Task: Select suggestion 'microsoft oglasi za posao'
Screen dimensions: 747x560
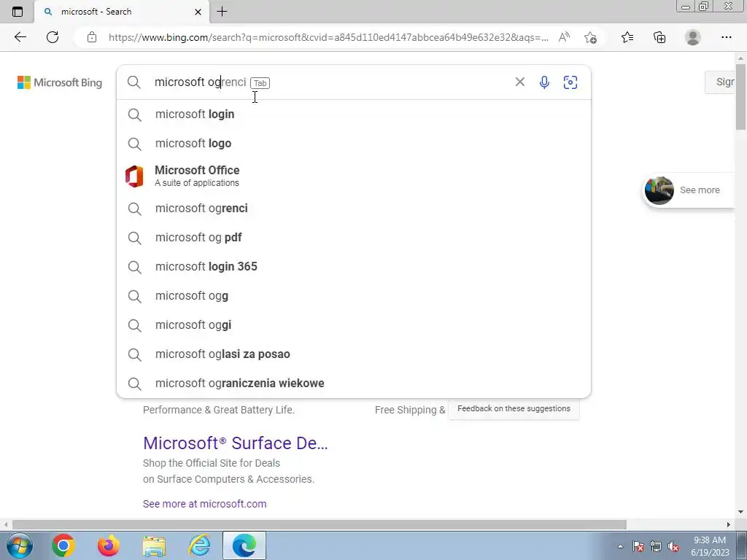Action: pyautogui.click(x=354, y=354)
